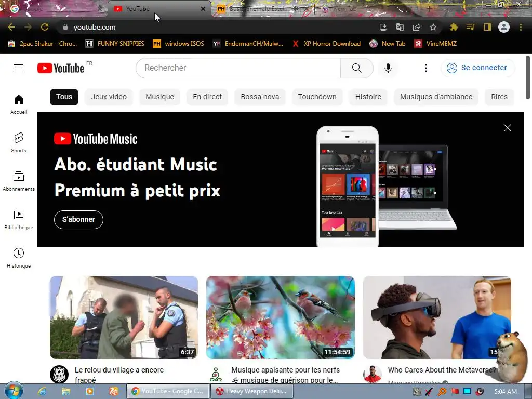Open Abonnements in the sidebar
The image size is (532, 399).
tap(19, 181)
